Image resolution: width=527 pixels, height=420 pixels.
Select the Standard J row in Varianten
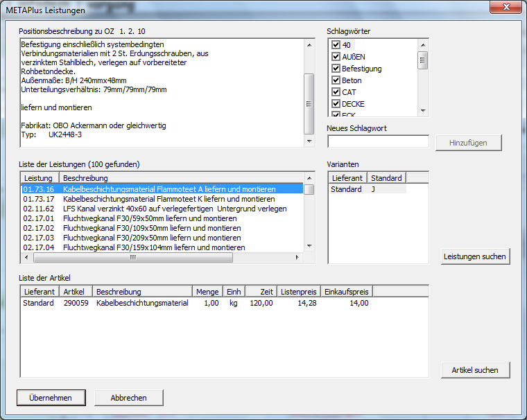click(368, 189)
